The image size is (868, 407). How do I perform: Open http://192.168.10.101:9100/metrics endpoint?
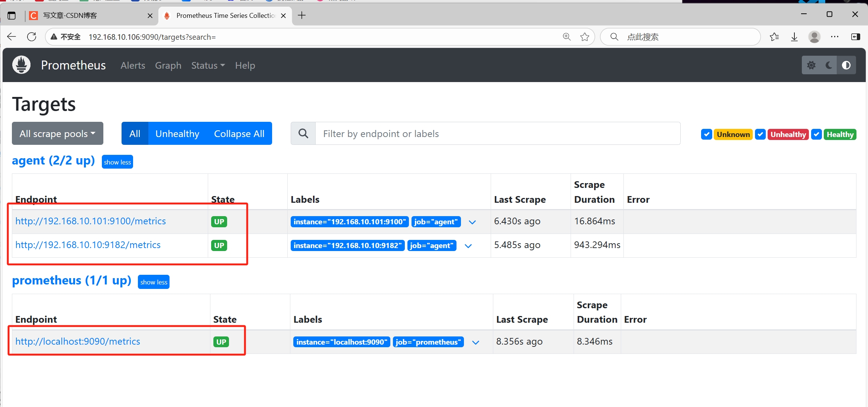(90, 221)
